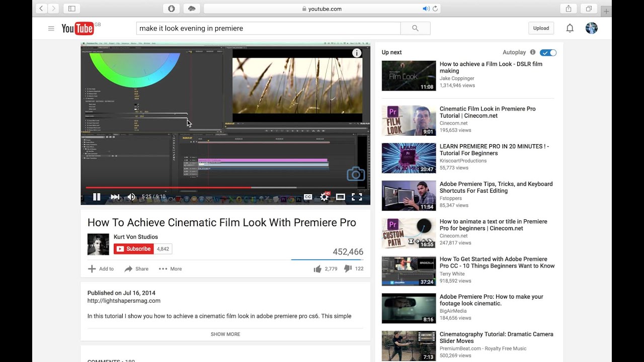Open a new tab with plus icon

click(606, 11)
